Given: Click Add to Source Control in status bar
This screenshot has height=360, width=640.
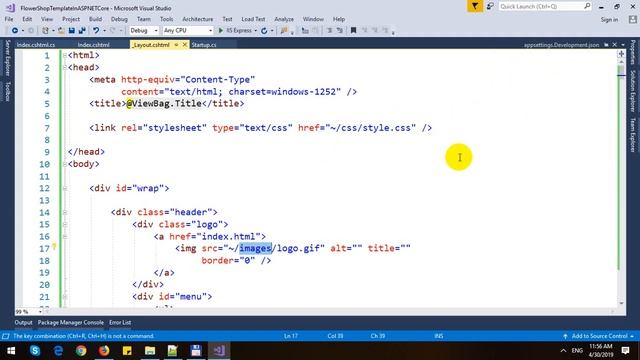Looking at the screenshot, I should coord(598,336).
